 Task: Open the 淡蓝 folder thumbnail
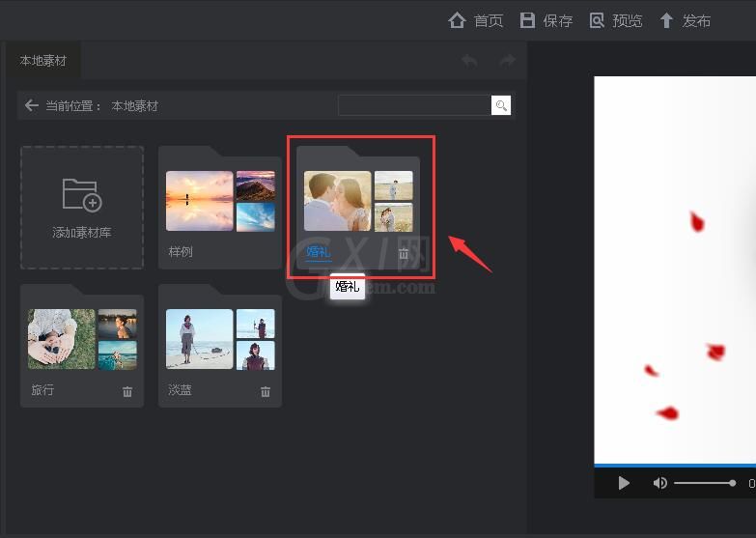point(220,339)
